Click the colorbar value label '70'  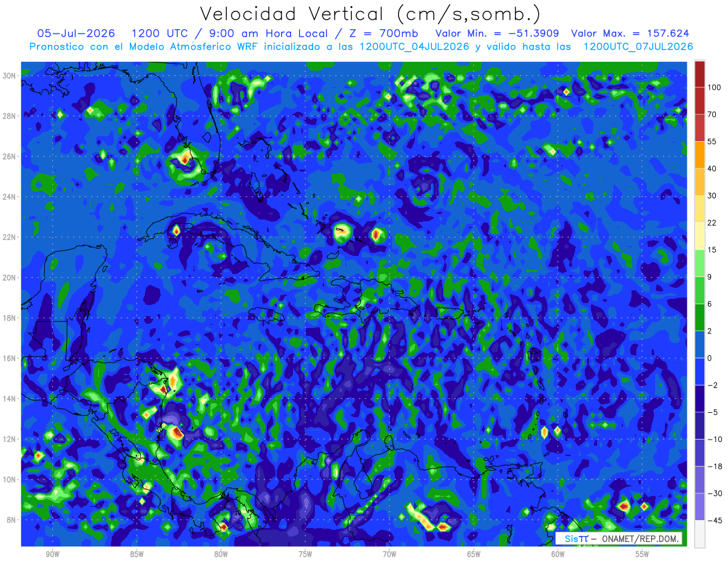tap(712, 114)
